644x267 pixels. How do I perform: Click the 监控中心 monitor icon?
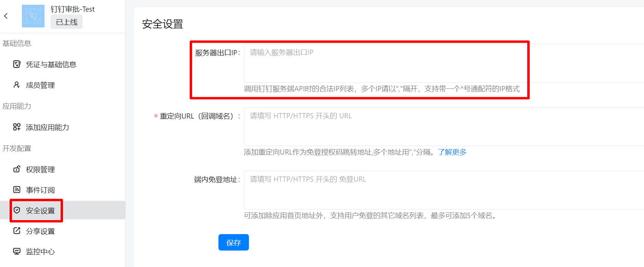coord(17,251)
